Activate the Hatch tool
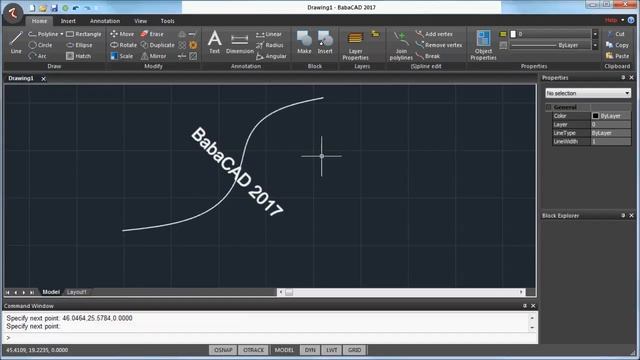Screen dimensions: 640x360 pyautogui.click(x=78, y=56)
